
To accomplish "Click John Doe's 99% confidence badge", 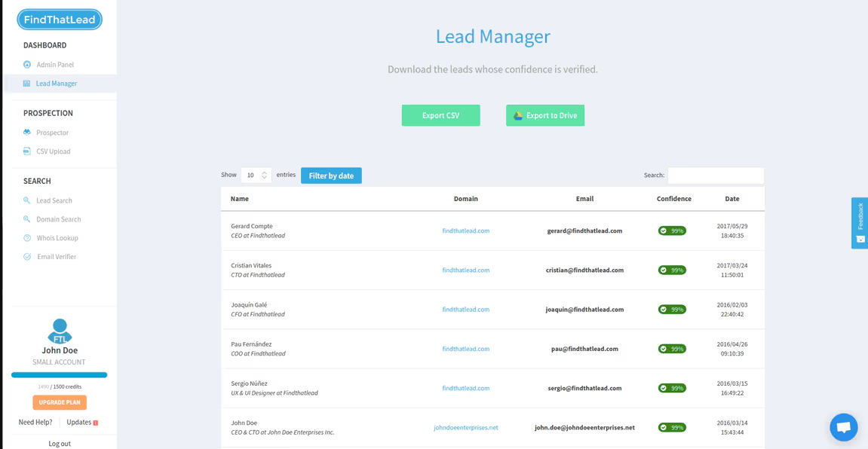I will (x=672, y=427).
